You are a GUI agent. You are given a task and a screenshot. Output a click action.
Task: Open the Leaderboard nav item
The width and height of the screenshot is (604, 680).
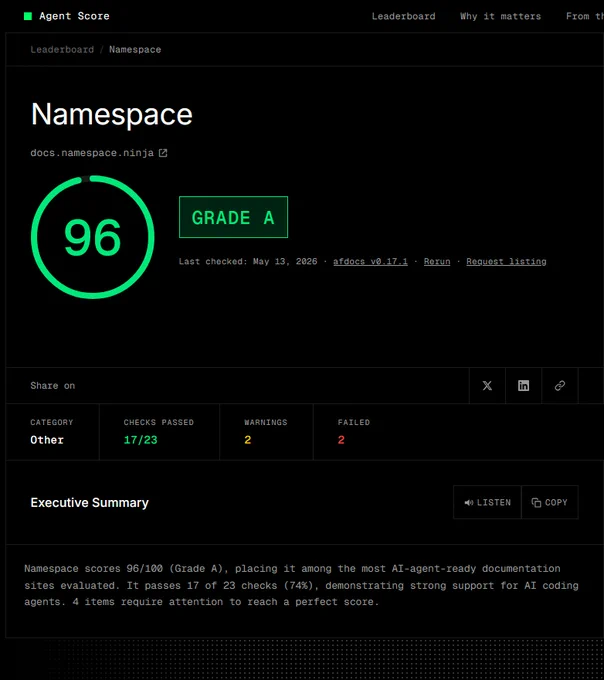click(403, 16)
